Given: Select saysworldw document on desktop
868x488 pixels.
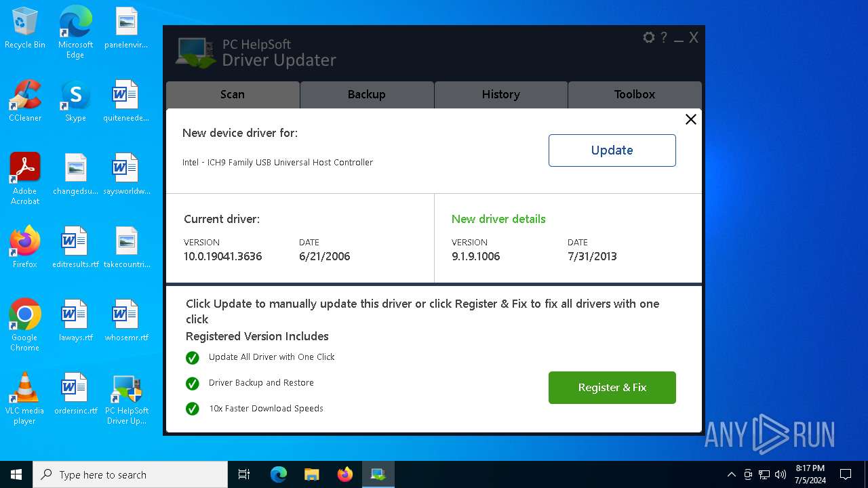Looking at the screenshot, I should coord(126,175).
